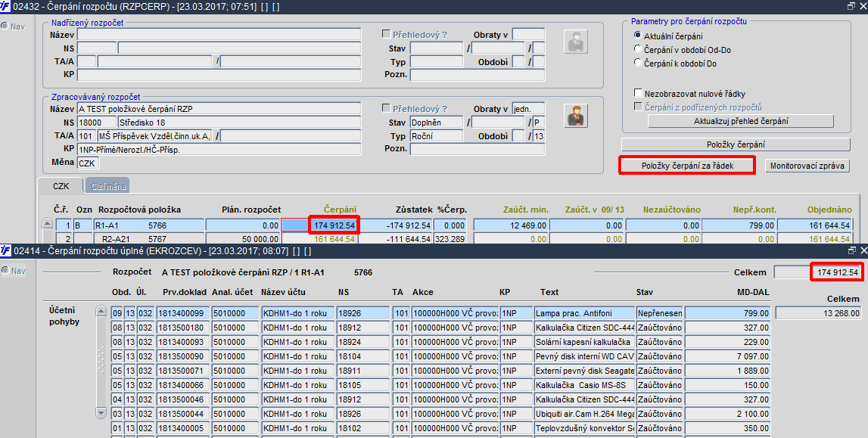Click the Účetní pohyby scrollbar grip
The width and height of the screenshot is (868, 438).
(x=101, y=359)
